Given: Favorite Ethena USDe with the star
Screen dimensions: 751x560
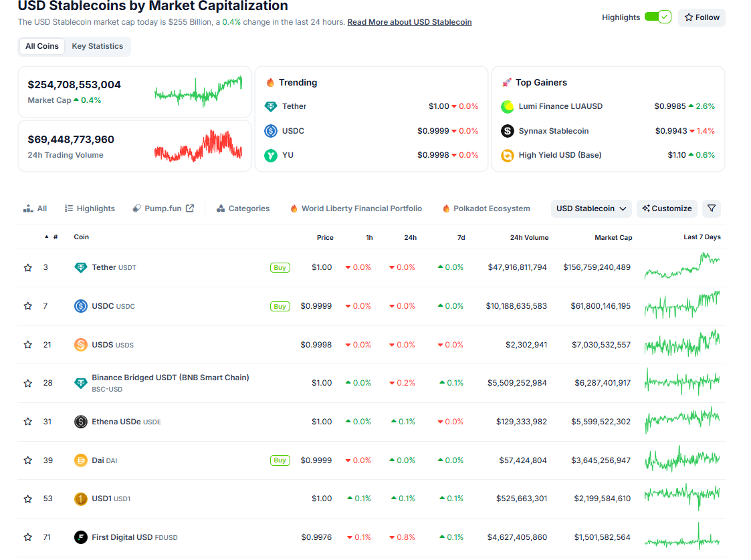Looking at the screenshot, I should 28,422.
